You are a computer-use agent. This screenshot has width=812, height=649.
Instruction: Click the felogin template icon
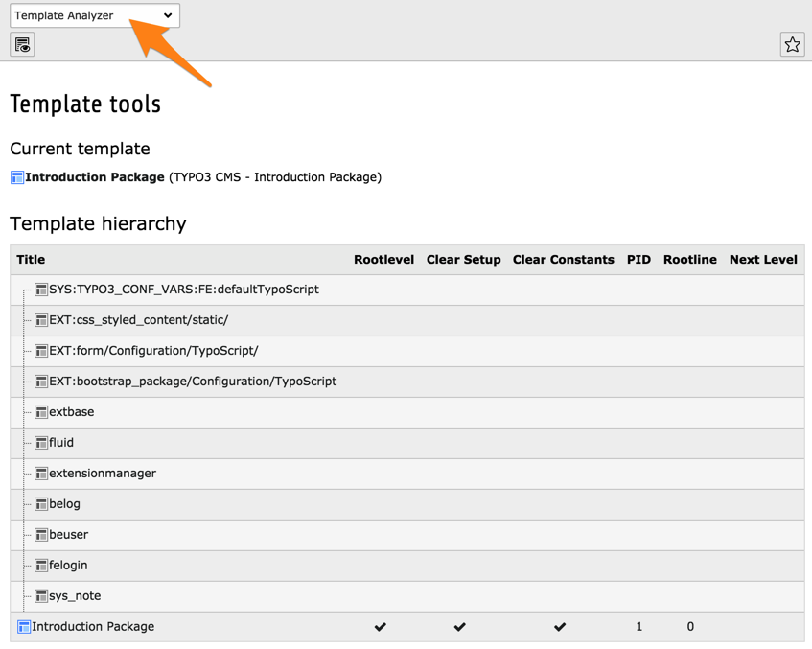coord(41,566)
